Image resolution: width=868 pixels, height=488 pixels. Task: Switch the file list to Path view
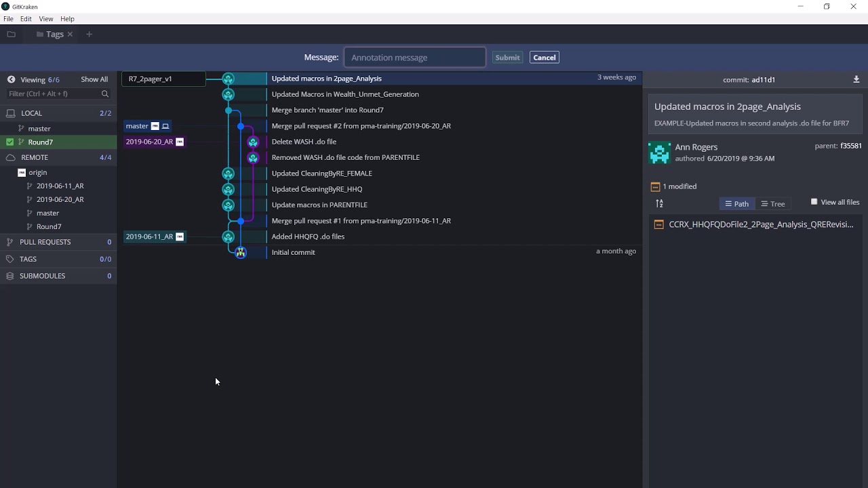[736, 203]
